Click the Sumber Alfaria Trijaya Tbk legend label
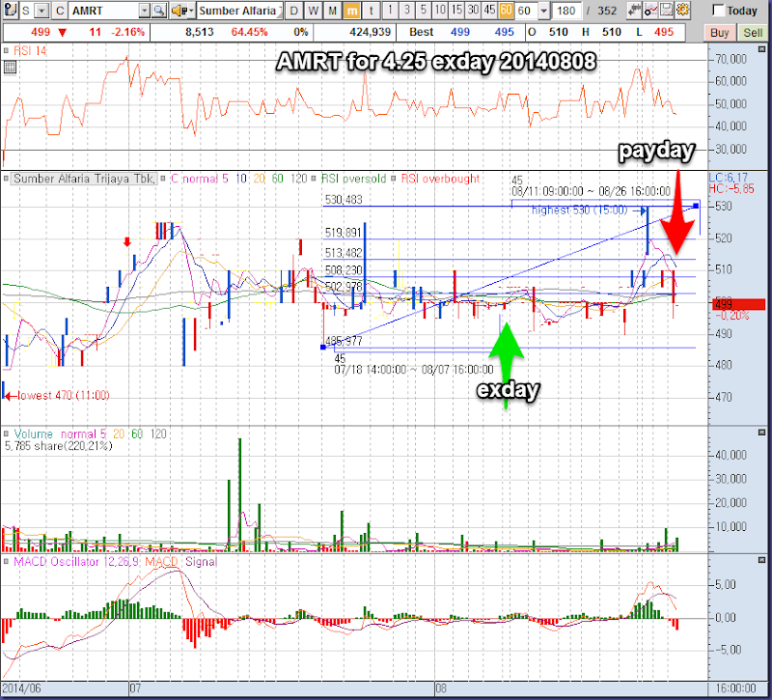This screenshot has width=772, height=700. pyautogui.click(x=84, y=179)
